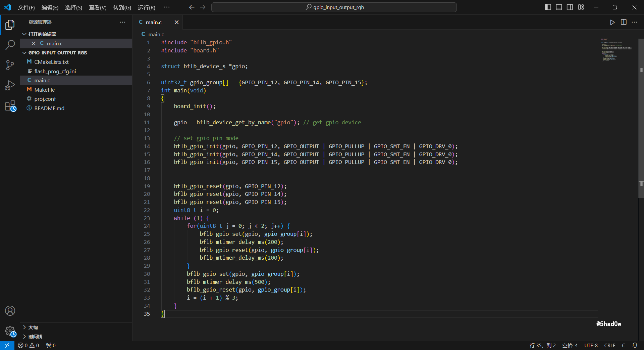Click the code minimap overview
This screenshot has width=644, height=350.
pyautogui.click(x=616, y=50)
